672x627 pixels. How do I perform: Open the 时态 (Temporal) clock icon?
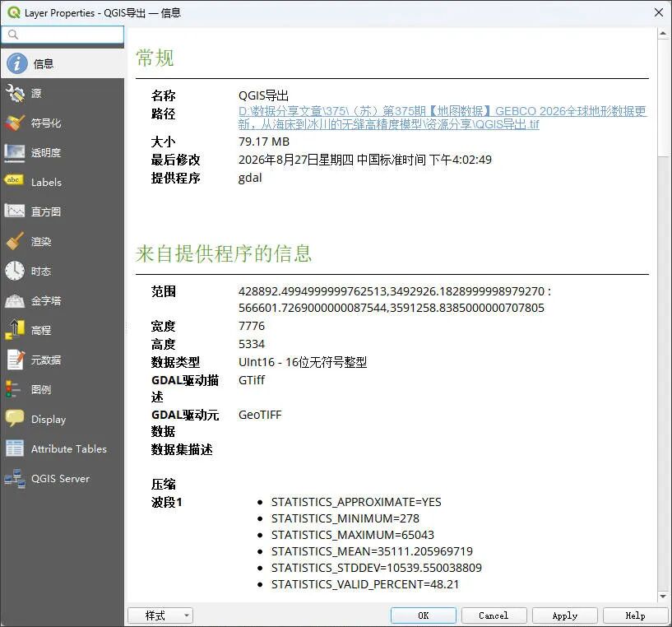tap(15, 271)
